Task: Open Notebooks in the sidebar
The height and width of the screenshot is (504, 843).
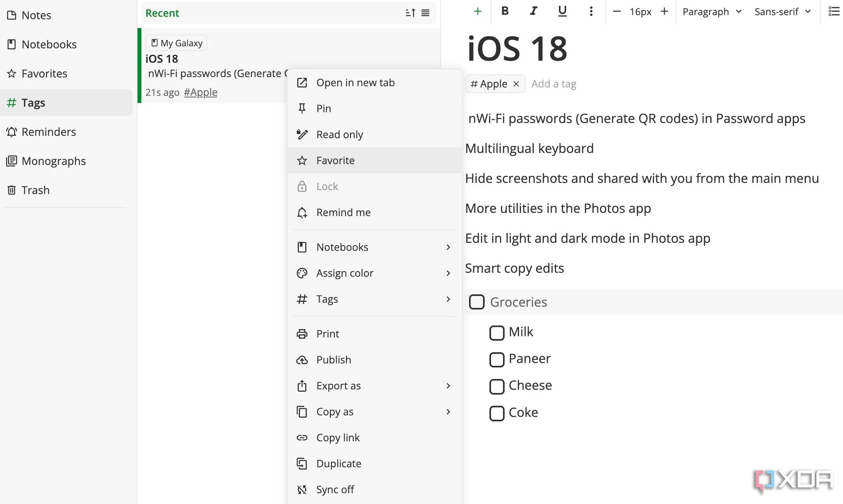Action: pyautogui.click(x=66, y=44)
